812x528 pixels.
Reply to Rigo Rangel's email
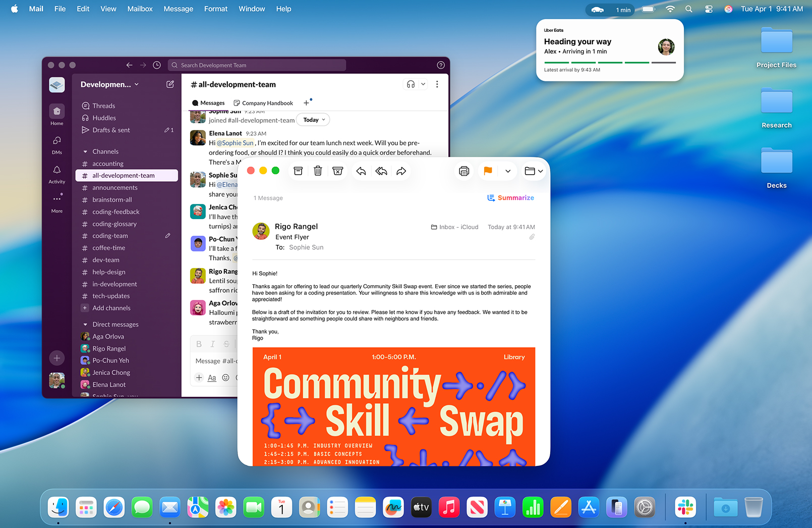pos(361,171)
